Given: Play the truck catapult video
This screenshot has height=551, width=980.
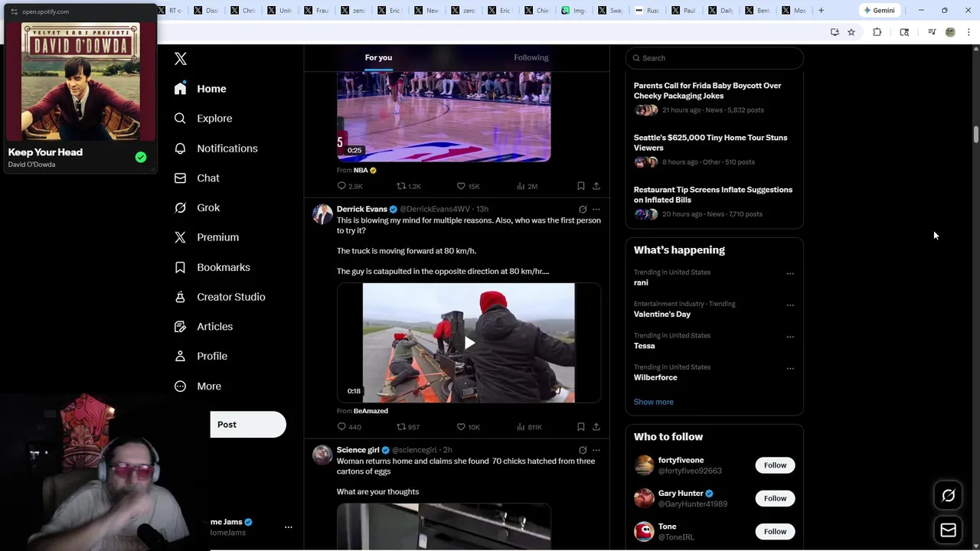Looking at the screenshot, I should pos(469,343).
